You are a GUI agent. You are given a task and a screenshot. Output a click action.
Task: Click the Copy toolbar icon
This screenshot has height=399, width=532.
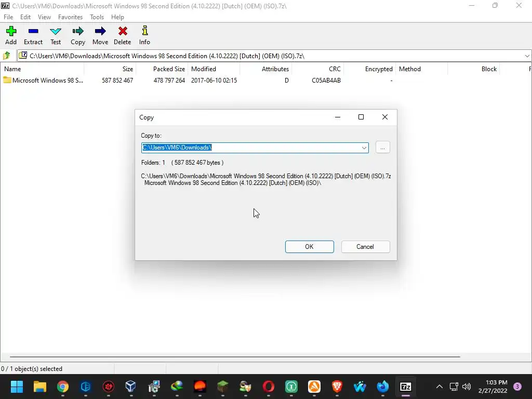[78, 35]
